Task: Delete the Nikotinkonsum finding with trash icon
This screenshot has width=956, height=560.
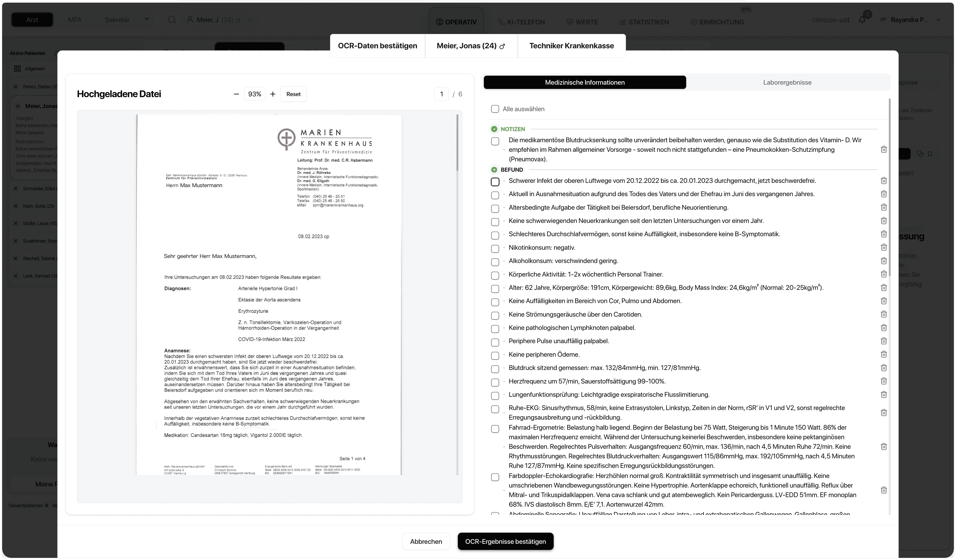Action: [x=883, y=248]
